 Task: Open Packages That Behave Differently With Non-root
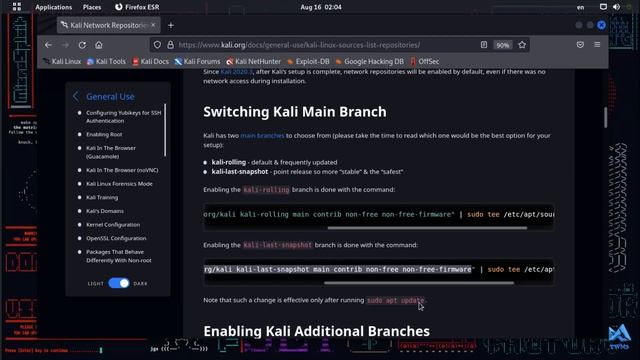[x=119, y=256]
